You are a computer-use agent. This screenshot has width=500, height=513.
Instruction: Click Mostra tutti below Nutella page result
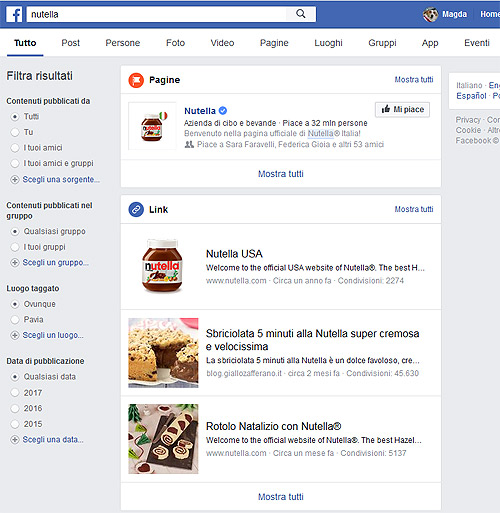coord(281,174)
